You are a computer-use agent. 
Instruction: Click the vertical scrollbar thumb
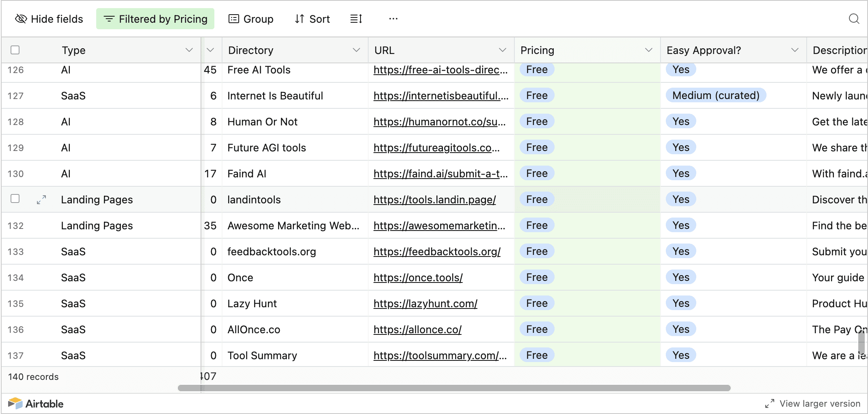pos(861,343)
